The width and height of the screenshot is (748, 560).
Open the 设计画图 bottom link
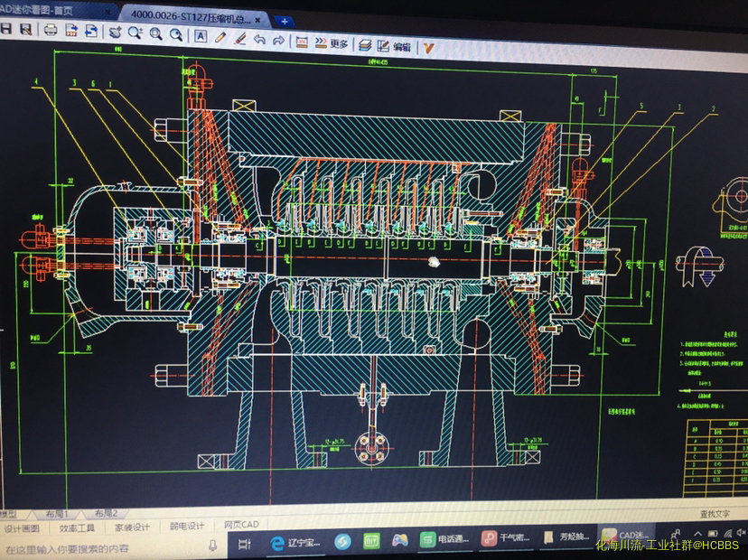pyautogui.click(x=22, y=528)
